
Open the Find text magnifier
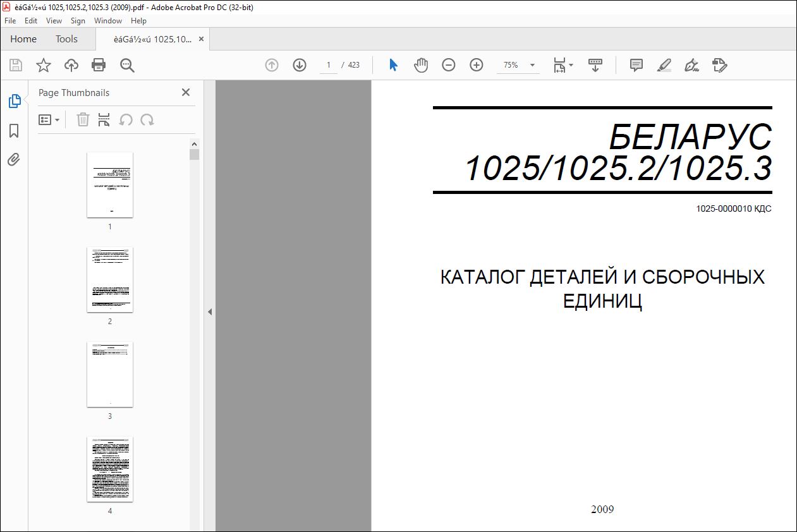127,65
